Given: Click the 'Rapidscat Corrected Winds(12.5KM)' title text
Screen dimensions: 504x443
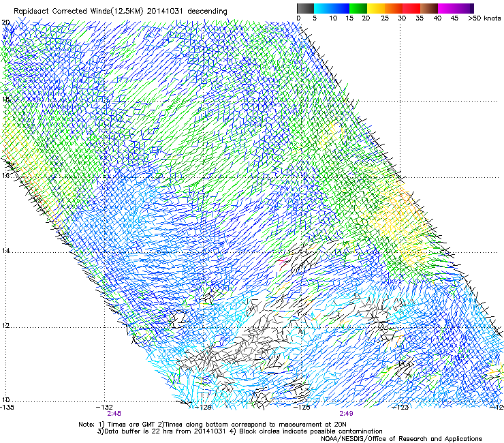Looking at the screenshot, I should [78, 12].
